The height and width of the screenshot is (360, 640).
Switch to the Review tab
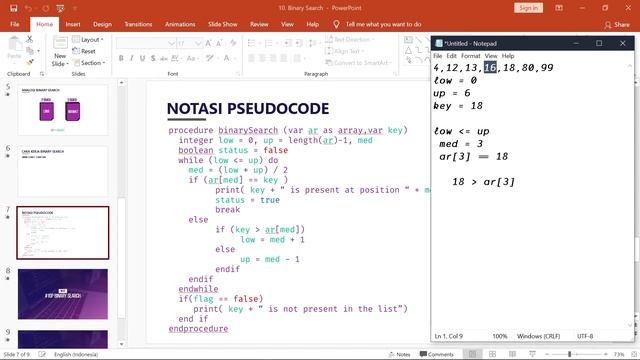259,24
